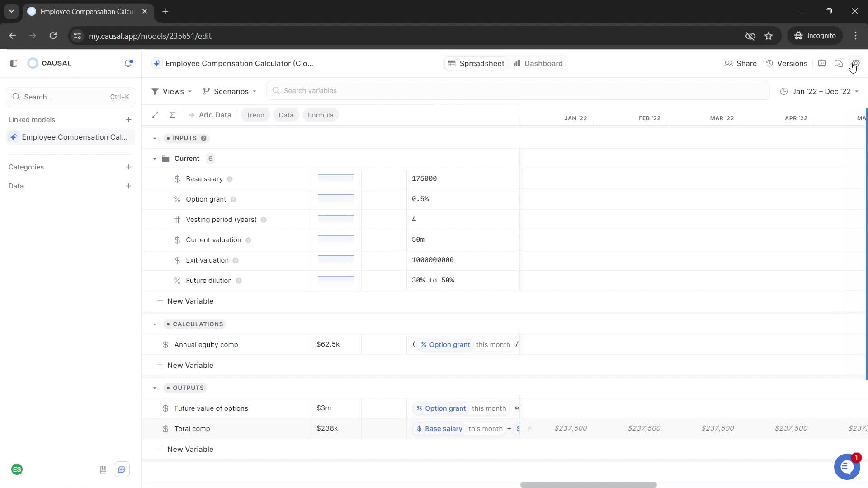The image size is (868, 488).
Task: Collapse the Current folder group
Action: [155, 159]
